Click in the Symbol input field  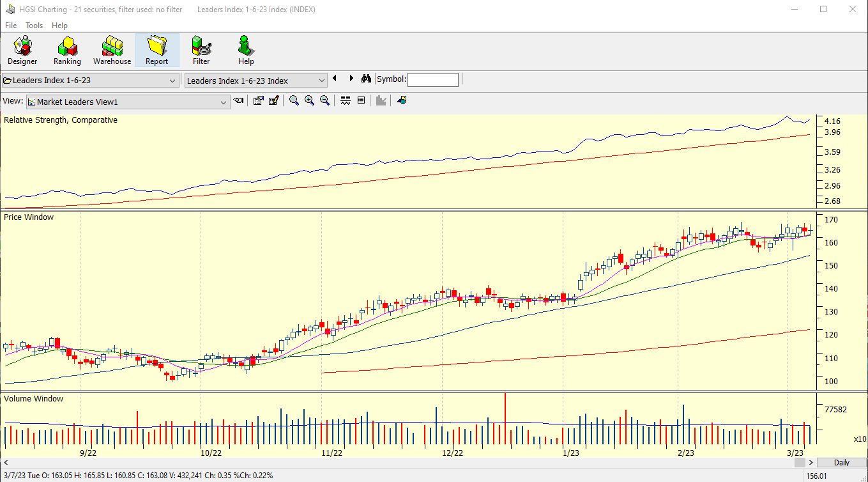coord(433,79)
